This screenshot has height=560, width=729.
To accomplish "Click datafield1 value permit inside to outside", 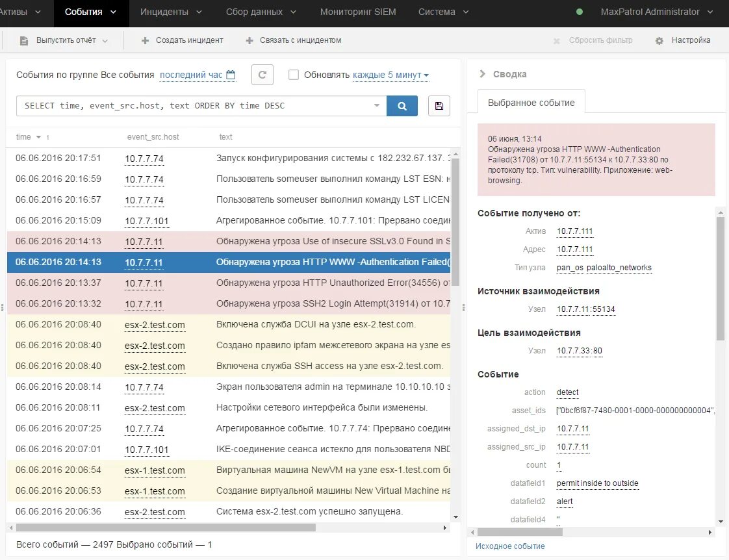I will pos(597,483).
